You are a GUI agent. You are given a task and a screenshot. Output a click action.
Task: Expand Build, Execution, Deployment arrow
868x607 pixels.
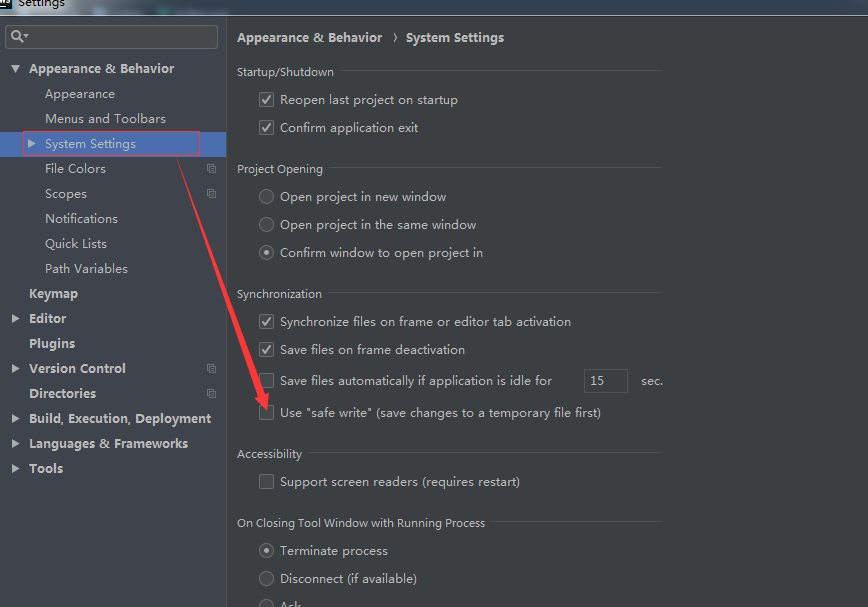[16, 419]
